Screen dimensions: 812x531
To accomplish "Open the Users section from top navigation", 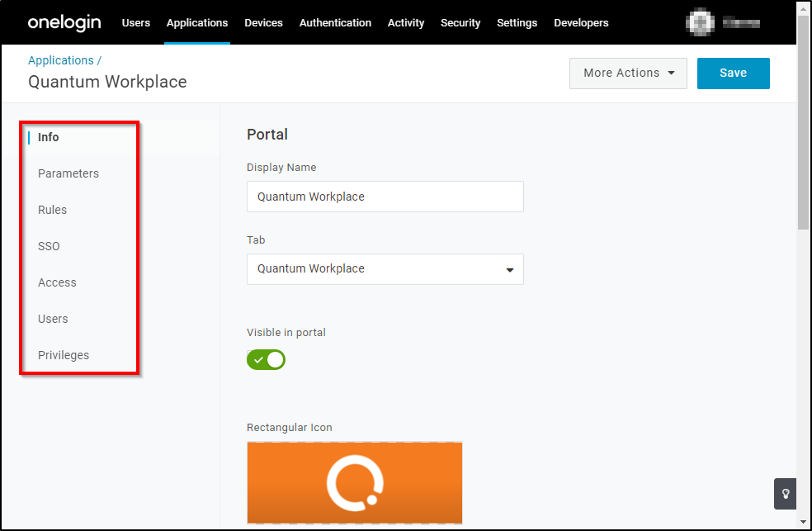I will pos(135,22).
